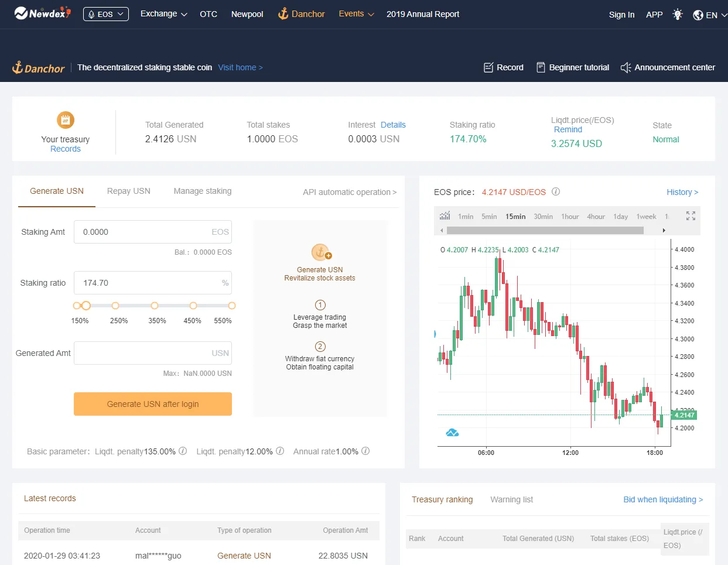Click Sign In
Image resolution: width=728 pixels, height=565 pixels.
tap(621, 15)
